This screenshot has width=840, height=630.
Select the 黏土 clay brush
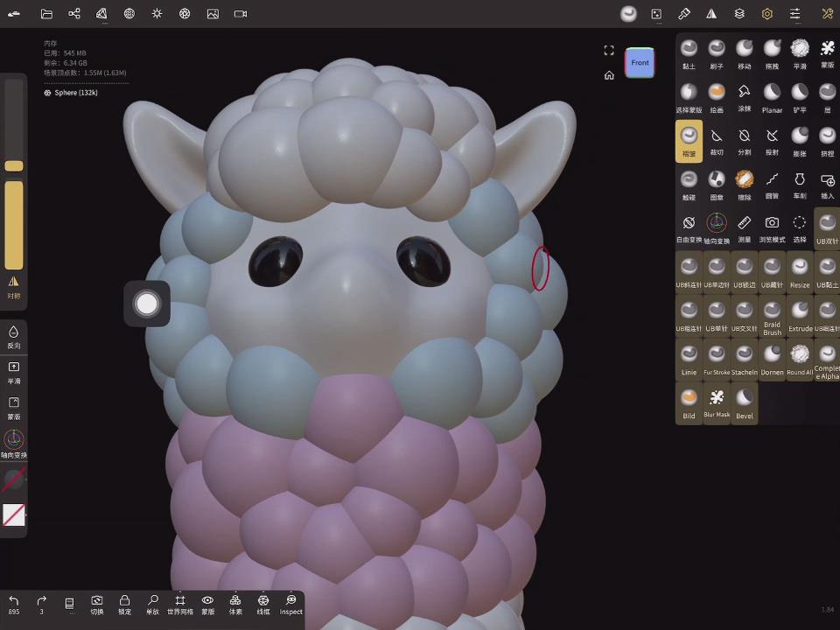(x=689, y=54)
